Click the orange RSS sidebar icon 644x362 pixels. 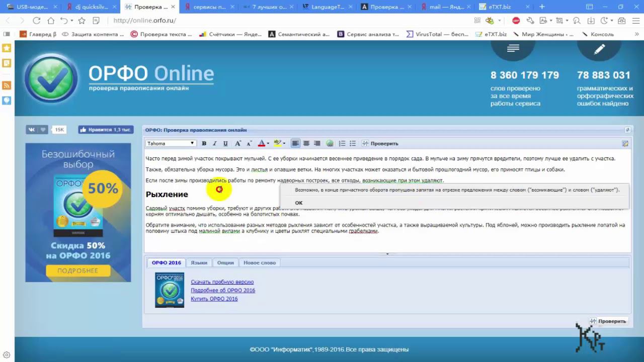coord(7,85)
